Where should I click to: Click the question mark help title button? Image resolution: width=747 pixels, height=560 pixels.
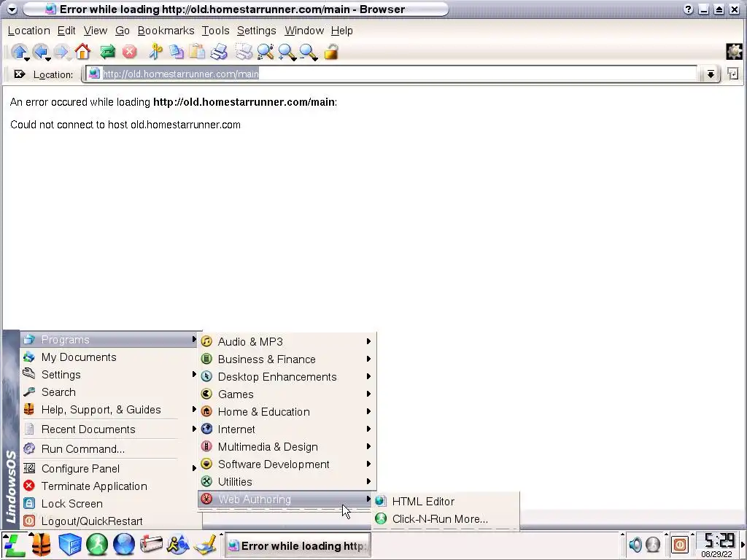click(688, 9)
